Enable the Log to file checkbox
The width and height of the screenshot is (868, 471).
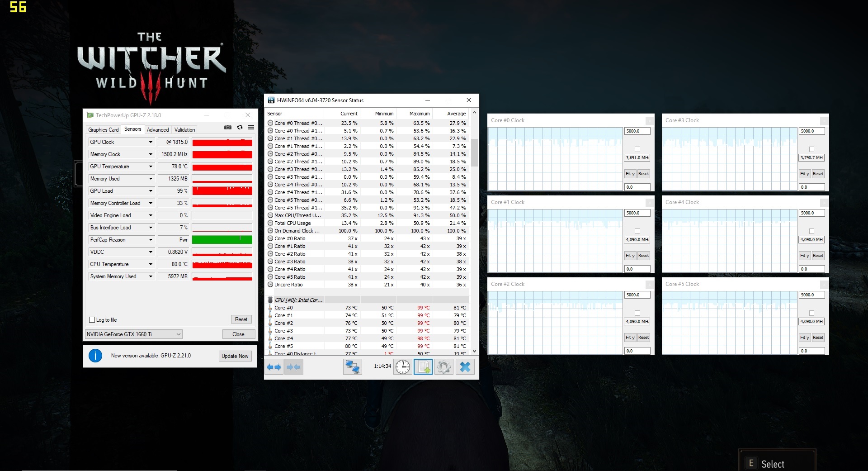point(92,320)
